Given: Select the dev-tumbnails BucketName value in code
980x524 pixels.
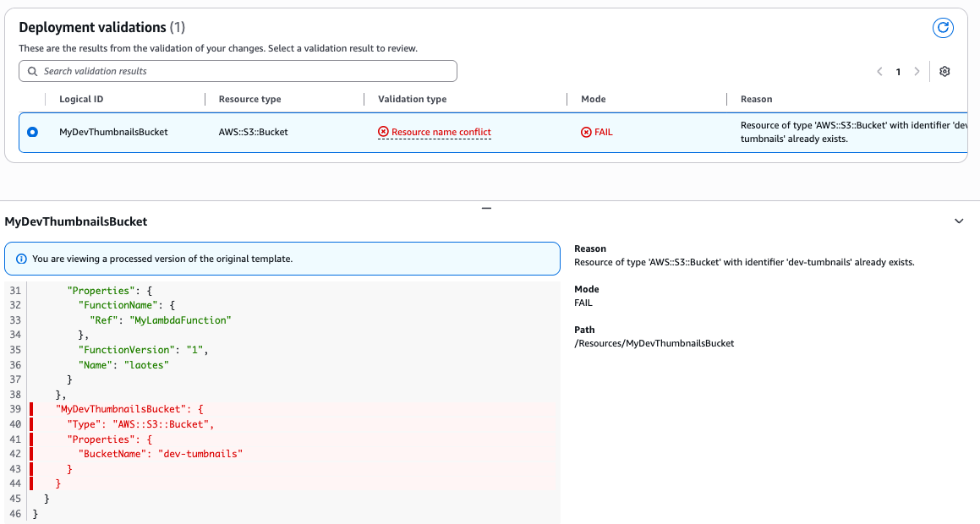Looking at the screenshot, I should tap(200, 454).
